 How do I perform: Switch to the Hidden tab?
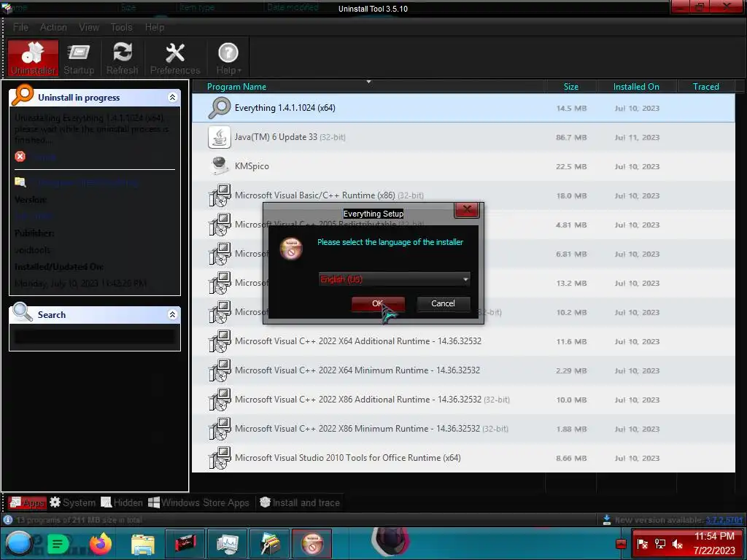(122, 502)
